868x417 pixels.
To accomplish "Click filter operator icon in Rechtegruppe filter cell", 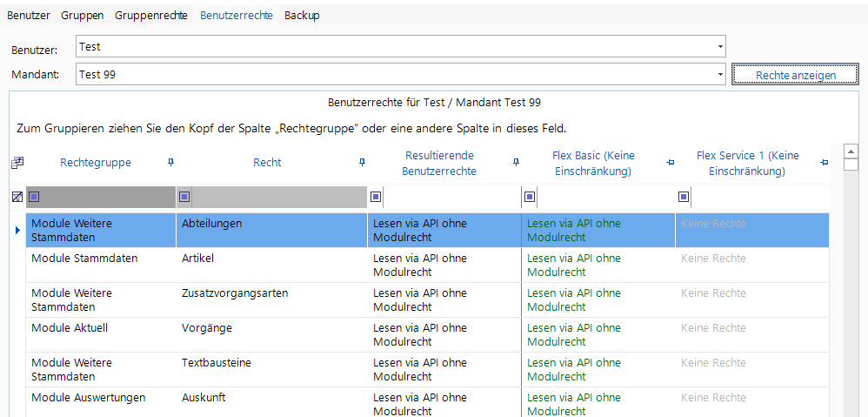I will [x=35, y=197].
